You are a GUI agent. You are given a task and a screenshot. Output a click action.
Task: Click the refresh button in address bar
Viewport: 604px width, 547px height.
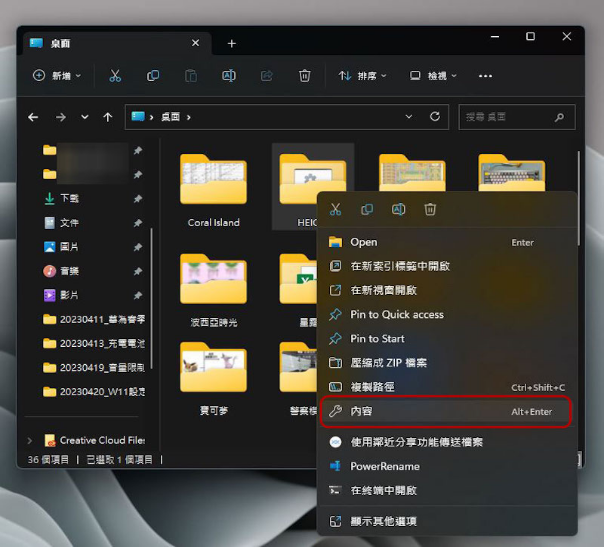435,117
